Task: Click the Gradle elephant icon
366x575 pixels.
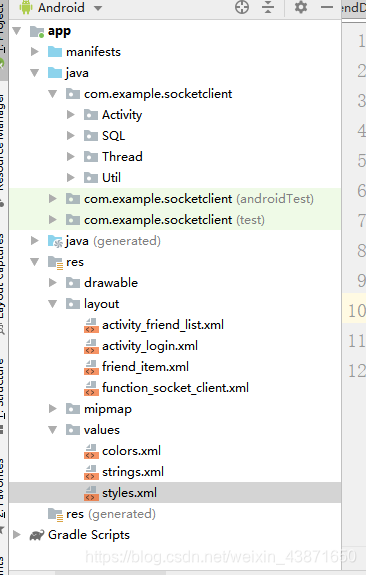Action: (x=37, y=535)
